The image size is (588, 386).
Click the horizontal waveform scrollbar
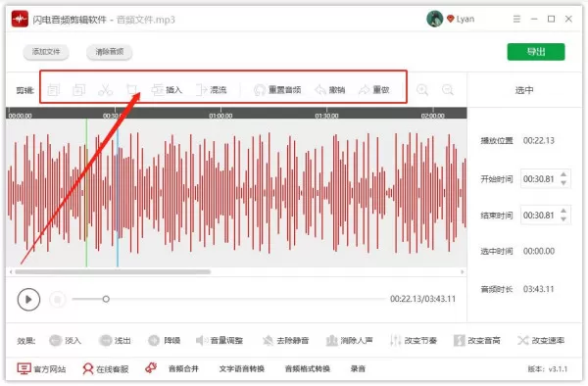coord(113,271)
